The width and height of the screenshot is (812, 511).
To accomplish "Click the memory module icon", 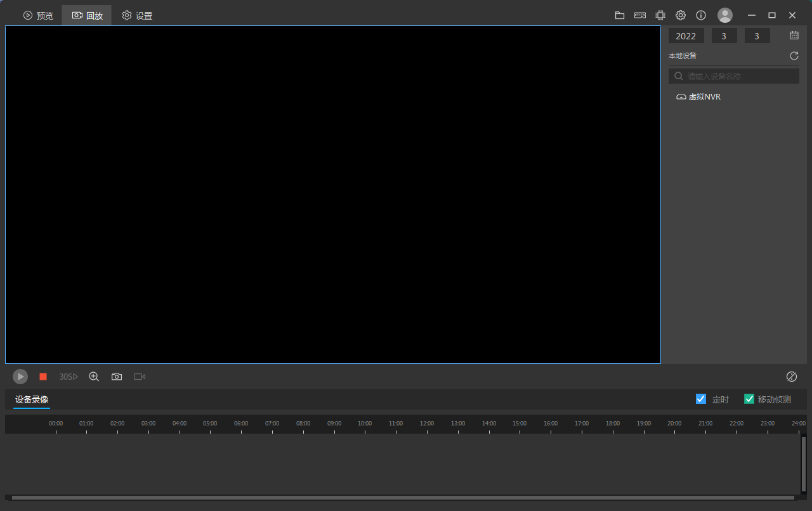I will (x=640, y=15).
